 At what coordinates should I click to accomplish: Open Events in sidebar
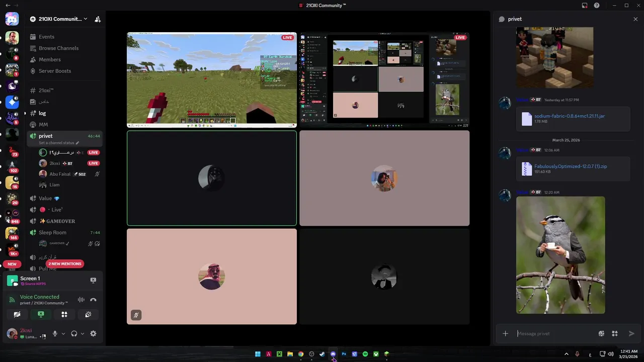tap(64, 37)
